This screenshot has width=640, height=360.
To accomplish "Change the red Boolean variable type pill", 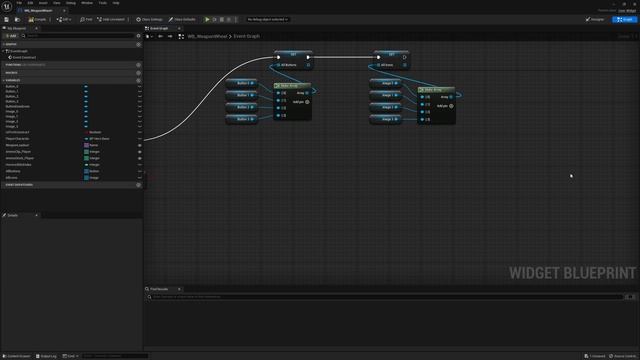I will click(93, 132).
